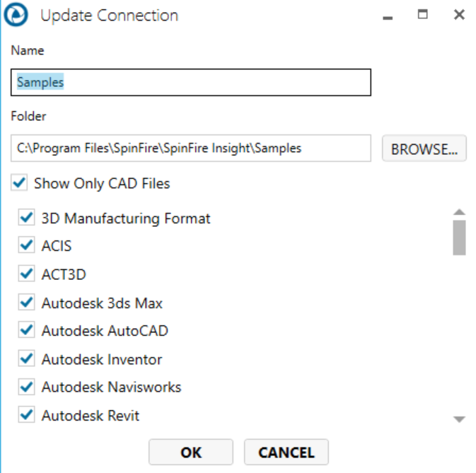This screenshot has width=476, height=473.
Task: Click the Name field containing Samples
Action: (191, 82)
